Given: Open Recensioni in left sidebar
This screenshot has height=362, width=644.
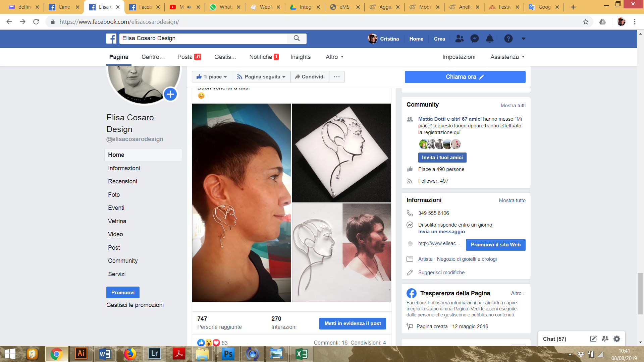Looking at the screenshot, I should [x=122, y=181].
